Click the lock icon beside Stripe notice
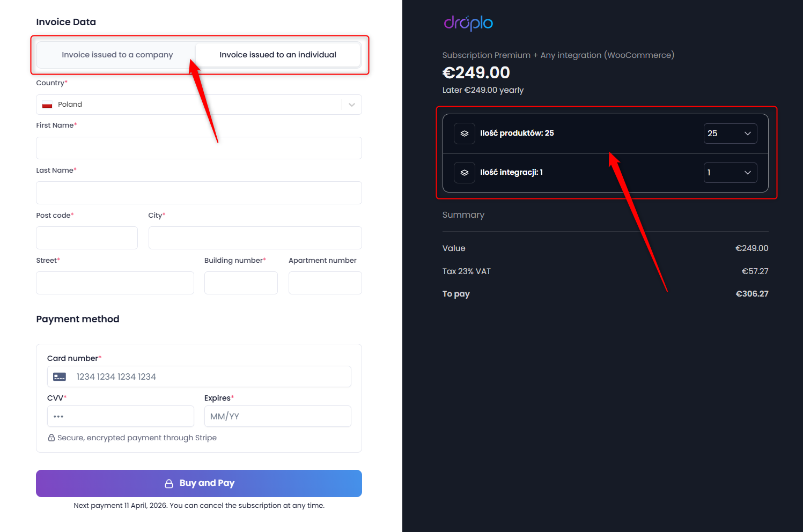The height and width of the screenshot is (532, 803). click(51, 438)
